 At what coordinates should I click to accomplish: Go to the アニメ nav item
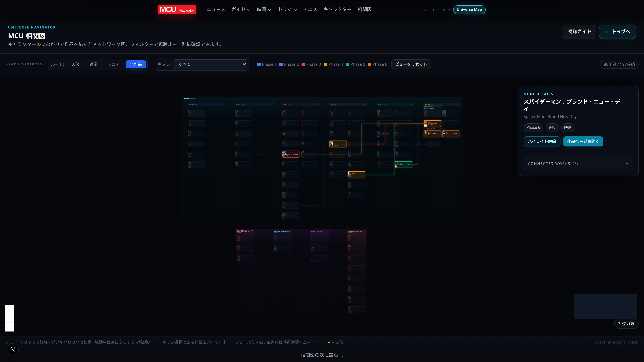click(x=310, y=10)
